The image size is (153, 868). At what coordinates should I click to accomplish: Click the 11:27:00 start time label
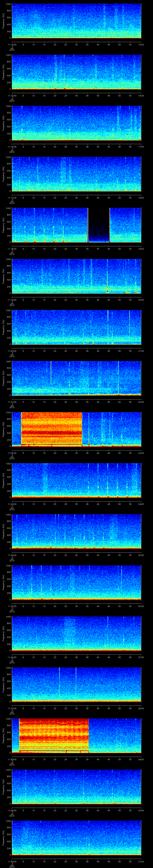[12, 708]
